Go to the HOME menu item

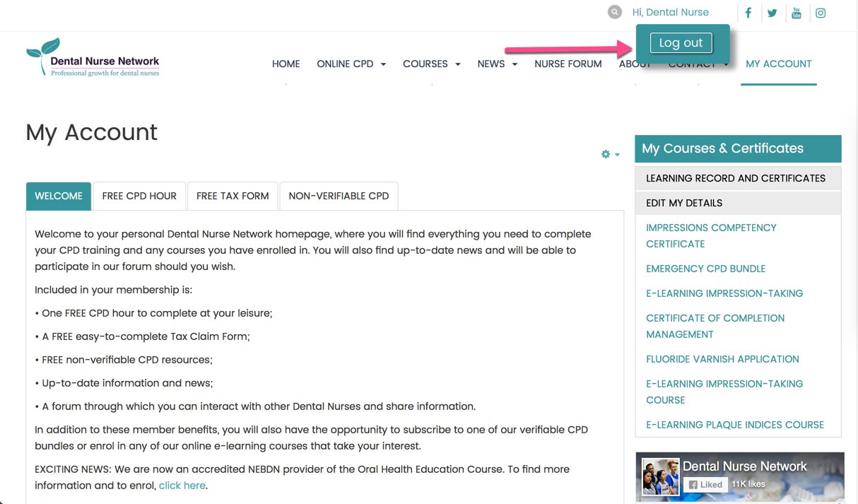286,64
